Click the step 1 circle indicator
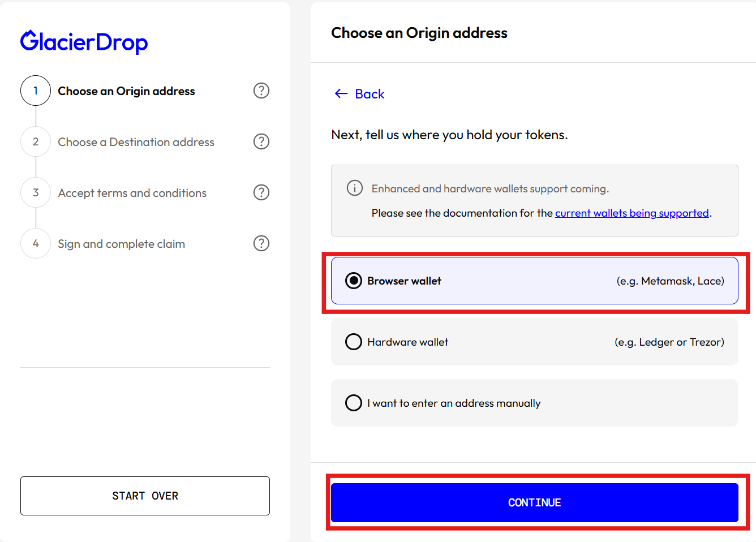This screenshot has width=756, height=542. 36,91
